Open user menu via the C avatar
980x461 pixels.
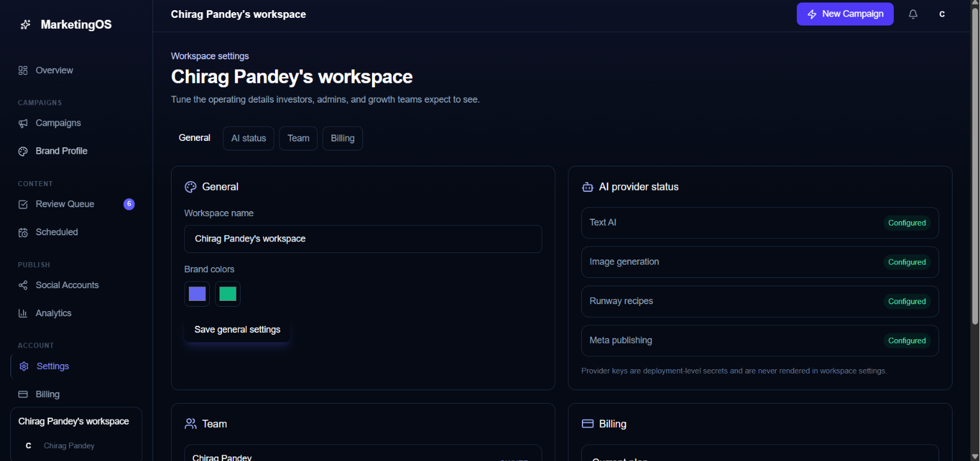tap(942, 14)
